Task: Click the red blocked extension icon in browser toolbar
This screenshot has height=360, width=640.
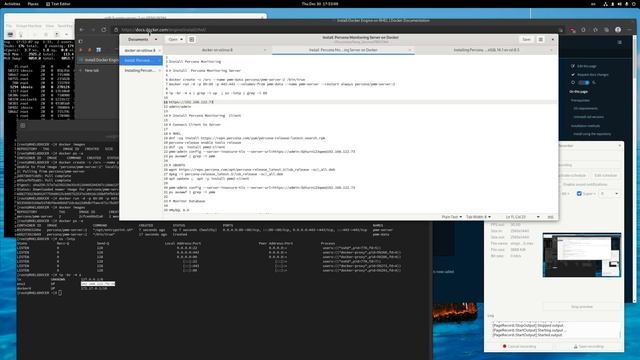Action: [x=572, y=30]
